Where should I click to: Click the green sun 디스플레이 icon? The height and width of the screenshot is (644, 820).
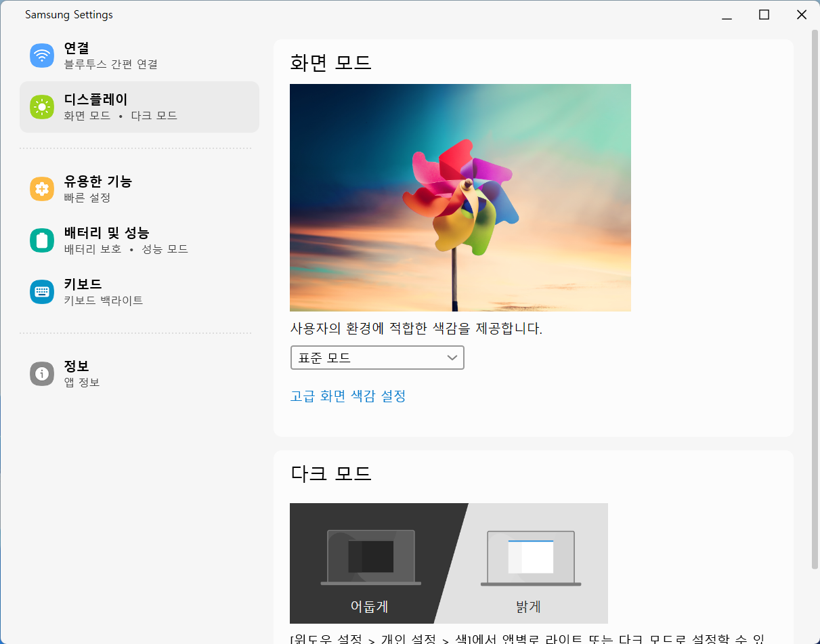42,107
